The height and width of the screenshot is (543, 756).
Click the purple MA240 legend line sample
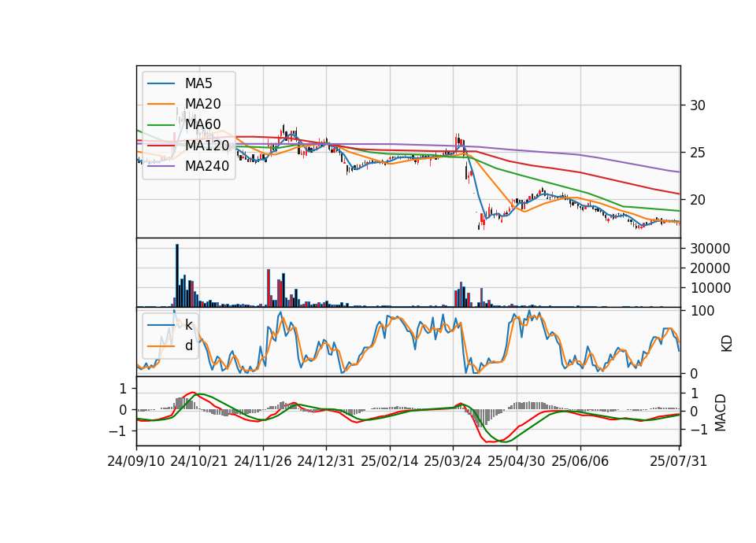tap(161, 166)
